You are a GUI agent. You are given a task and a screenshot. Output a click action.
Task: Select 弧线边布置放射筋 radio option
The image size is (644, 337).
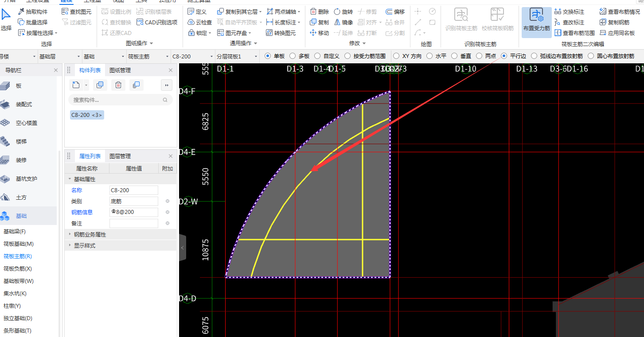pos(557,56)
